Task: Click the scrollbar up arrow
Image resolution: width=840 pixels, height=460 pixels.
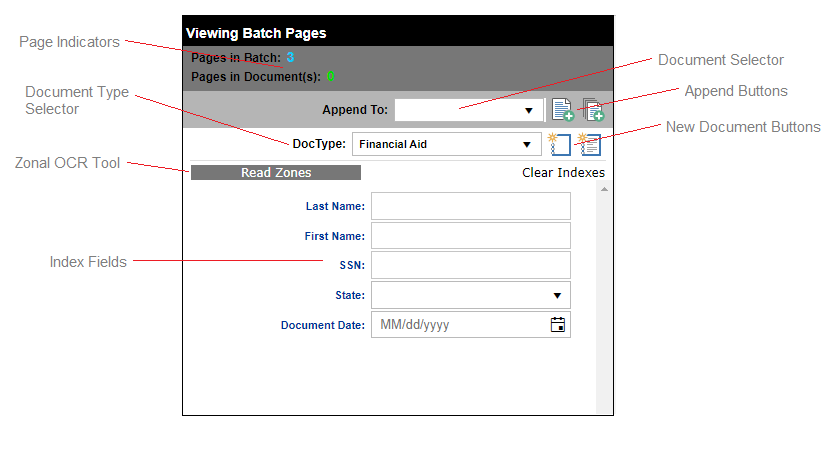Action: (x=603, y=189)
